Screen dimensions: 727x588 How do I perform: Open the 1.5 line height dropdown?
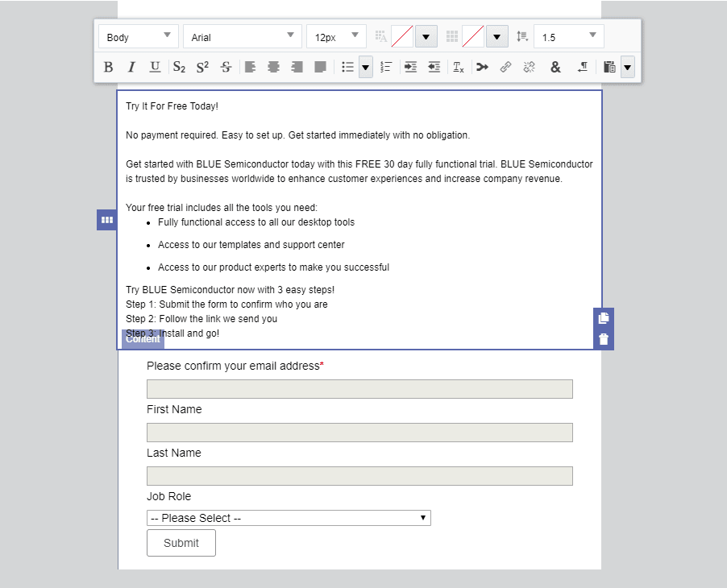pos(569,36)
